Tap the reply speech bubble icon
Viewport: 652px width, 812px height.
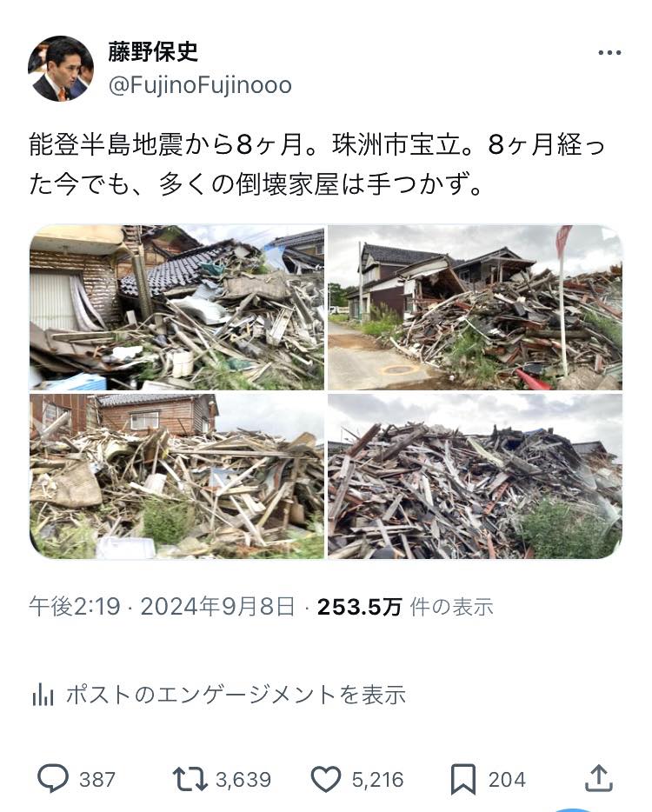click(53, 778)
